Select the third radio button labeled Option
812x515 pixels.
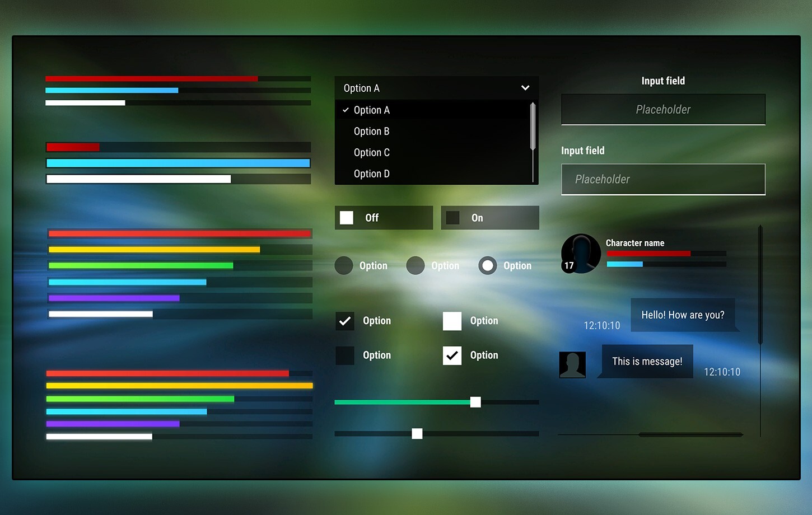(487, 265)
